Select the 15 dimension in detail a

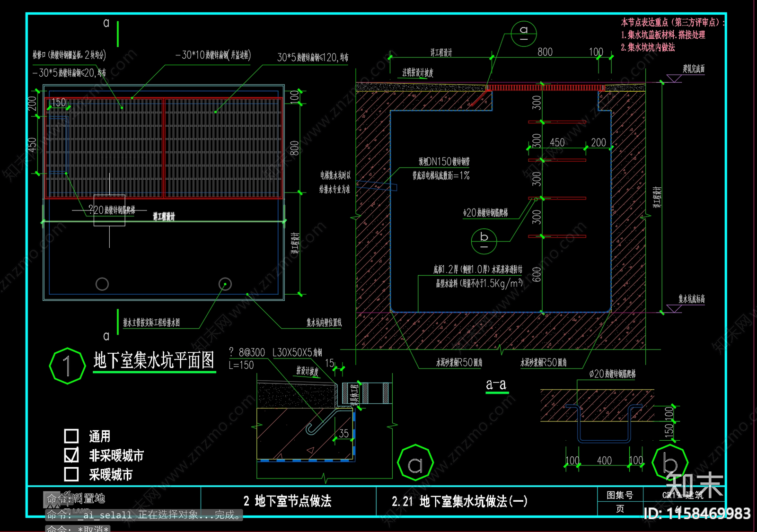pyautogui.click(x=330, y=364)
